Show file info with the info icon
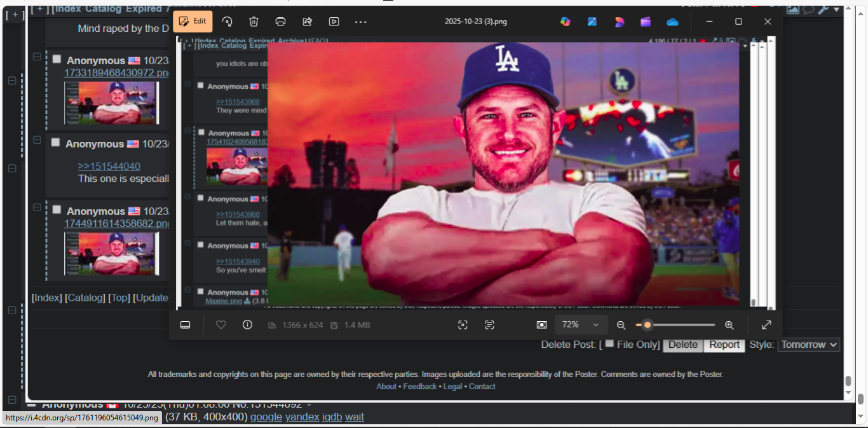Screen dimensions: 868x428 click(x=248, y=325)
